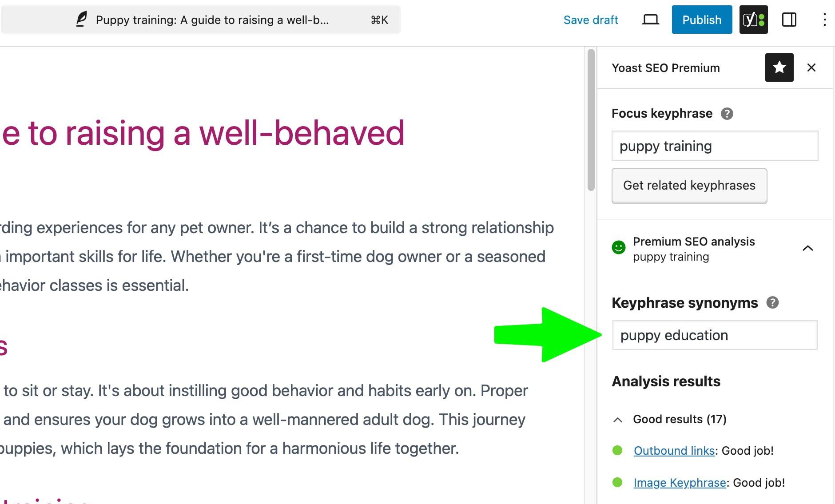Open Keyphrase synonyms help question mark

pos(772,303)
